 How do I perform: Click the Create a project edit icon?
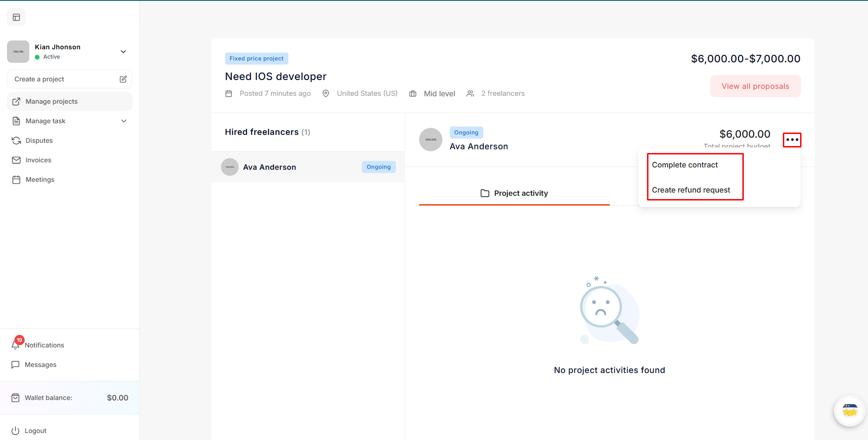pyautogui.click(x=123, y=79)
